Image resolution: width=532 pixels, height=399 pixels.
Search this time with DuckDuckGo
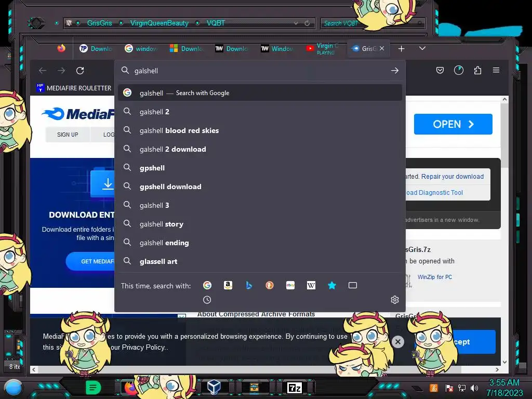(270, 285)
